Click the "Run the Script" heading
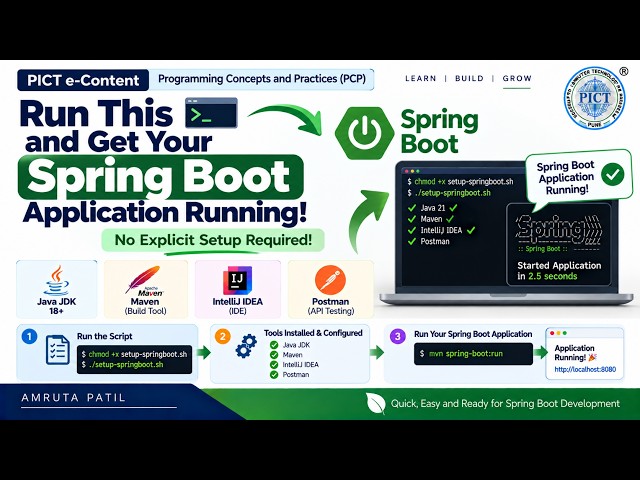Screen dimensions: 640x480 [x=104, y=336]
